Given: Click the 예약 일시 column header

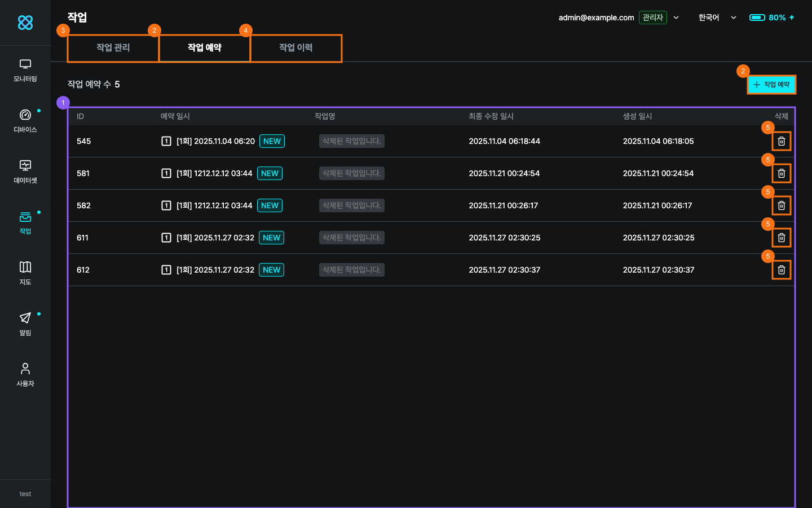Looking at the screenshot, I should [175, 116].
